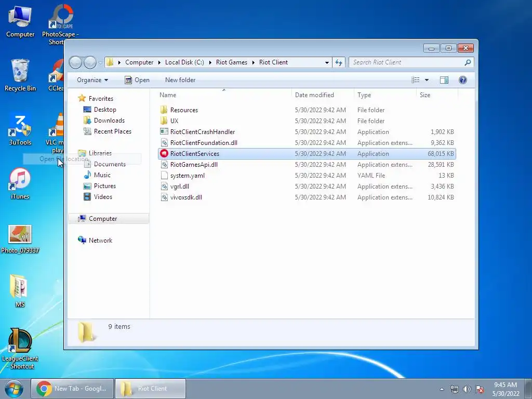
Task: Toggle the preview pane button
Action: point(444,80)
